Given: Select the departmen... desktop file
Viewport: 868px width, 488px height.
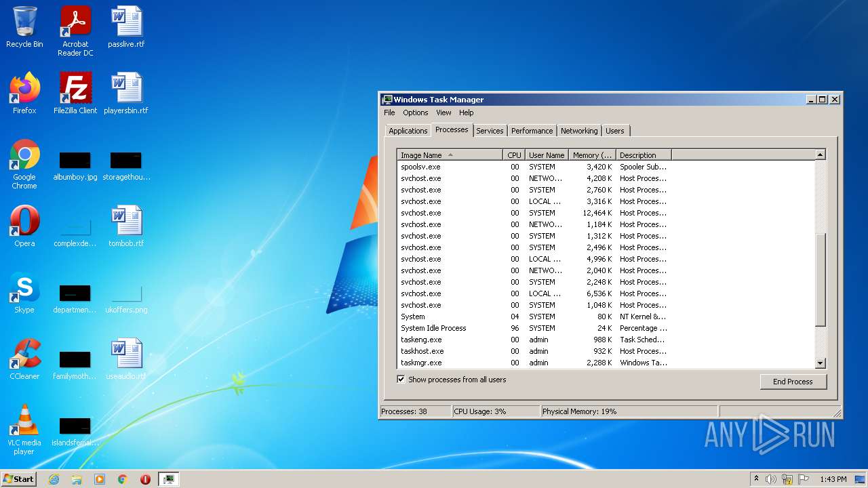Looking at the screenshot, I should pyautogui.click(x=75, y=299).
